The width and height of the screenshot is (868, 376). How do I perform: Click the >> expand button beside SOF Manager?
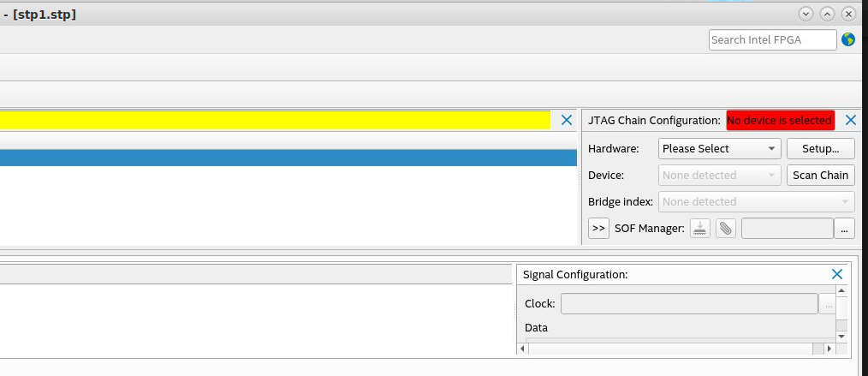(598, 229)
